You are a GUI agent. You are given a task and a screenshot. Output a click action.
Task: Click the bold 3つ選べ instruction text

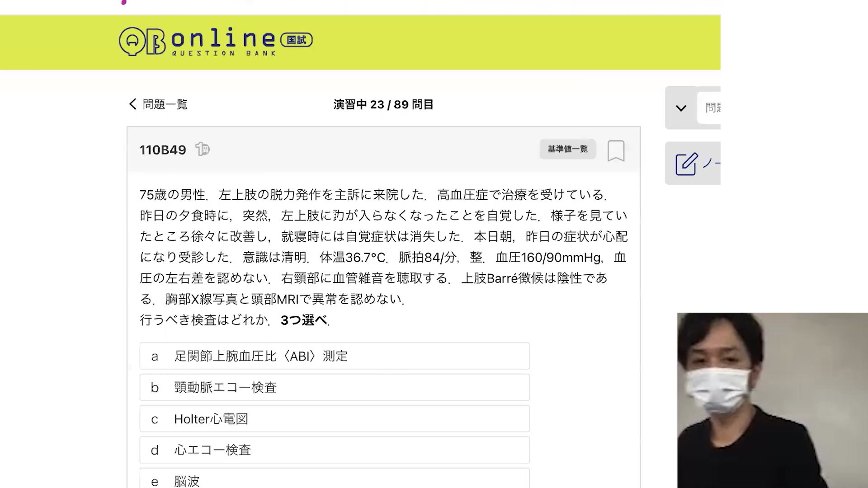click(x=304, y=320)
